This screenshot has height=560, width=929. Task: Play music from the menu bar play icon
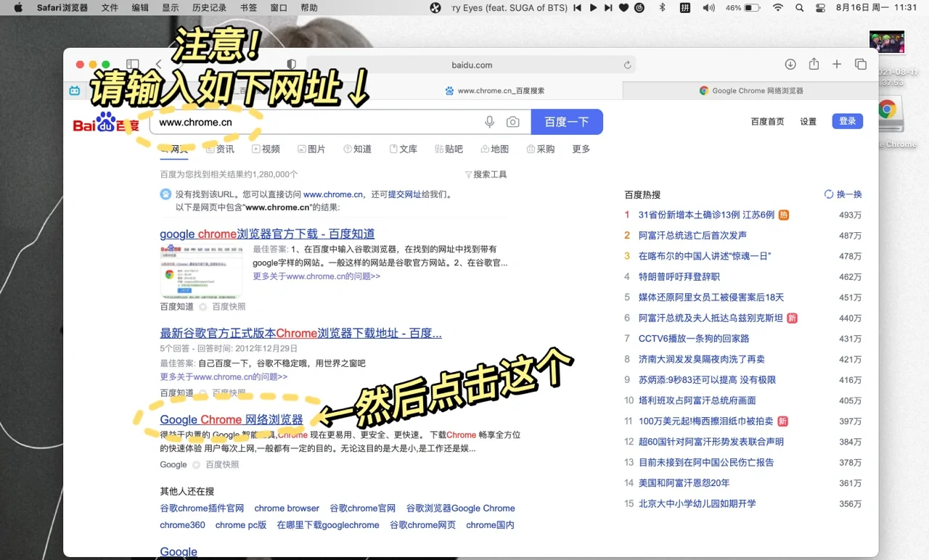593,8
